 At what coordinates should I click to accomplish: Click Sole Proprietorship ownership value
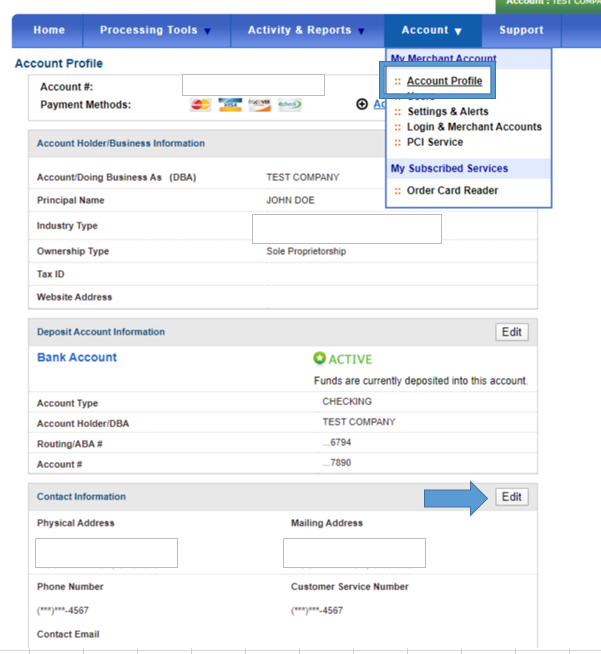306,252
